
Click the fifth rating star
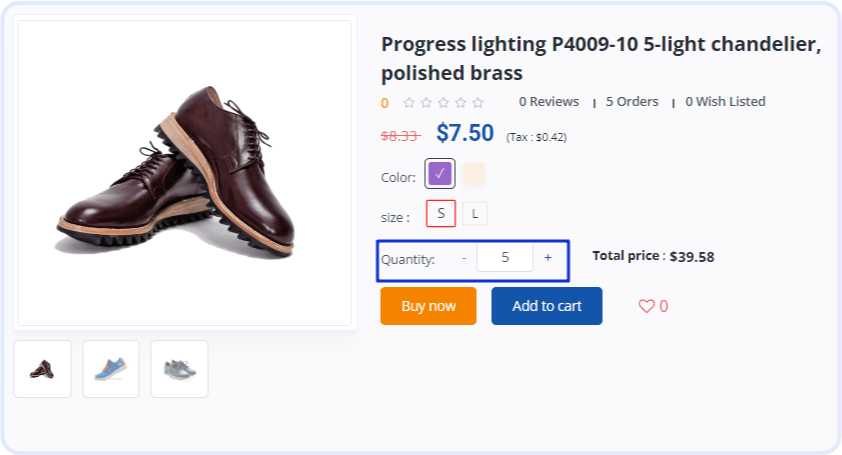(x=478, y=102)
